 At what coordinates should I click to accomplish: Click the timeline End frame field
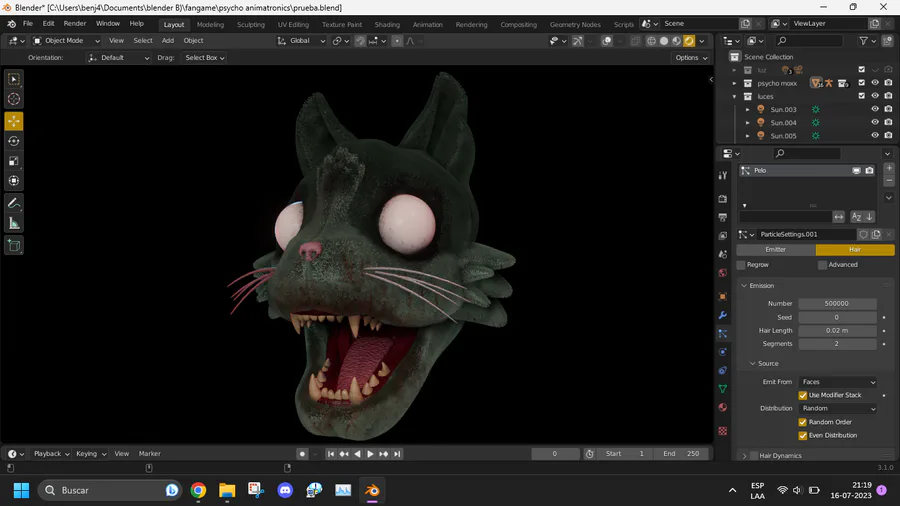coord(683,454)
